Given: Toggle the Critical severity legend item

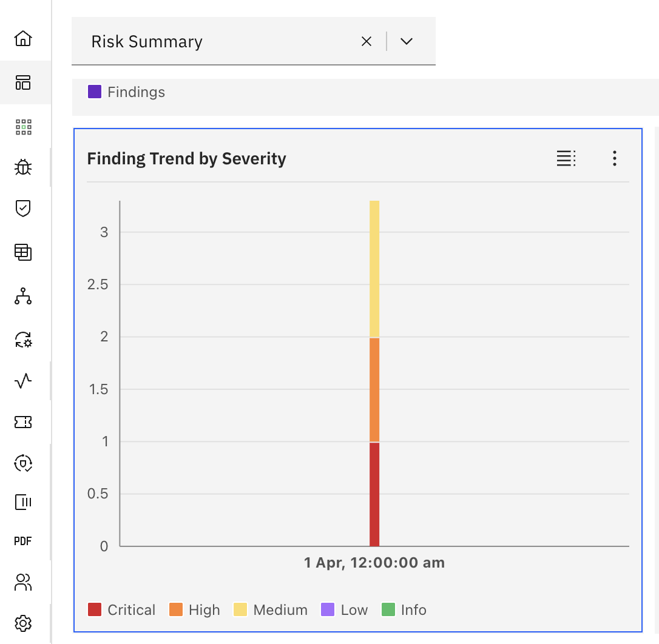Looking at the screenshot, I should click(121, 610).
